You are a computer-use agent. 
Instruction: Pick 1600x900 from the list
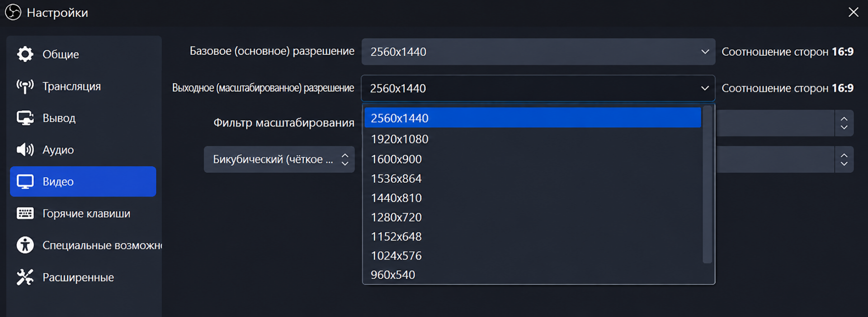point(533,159)
